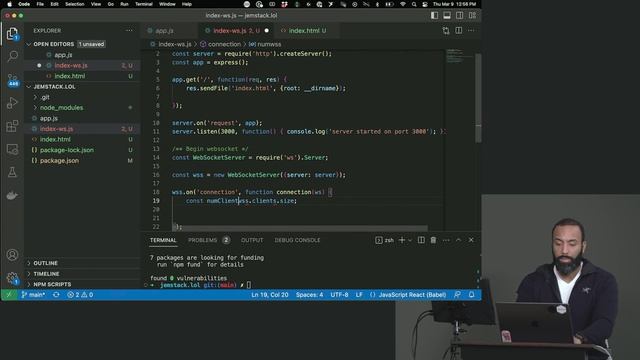Click Ln 19, Col 20 cursor position
The image size is (640, 360).
tap(270, 295)
